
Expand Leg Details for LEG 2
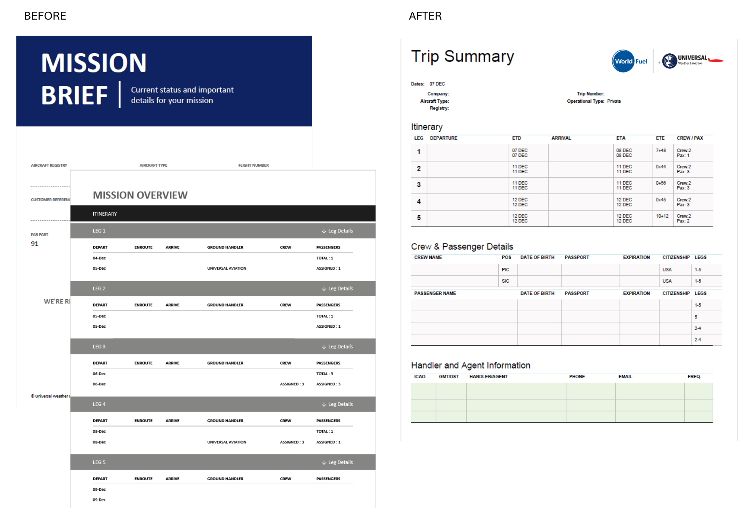337,289
